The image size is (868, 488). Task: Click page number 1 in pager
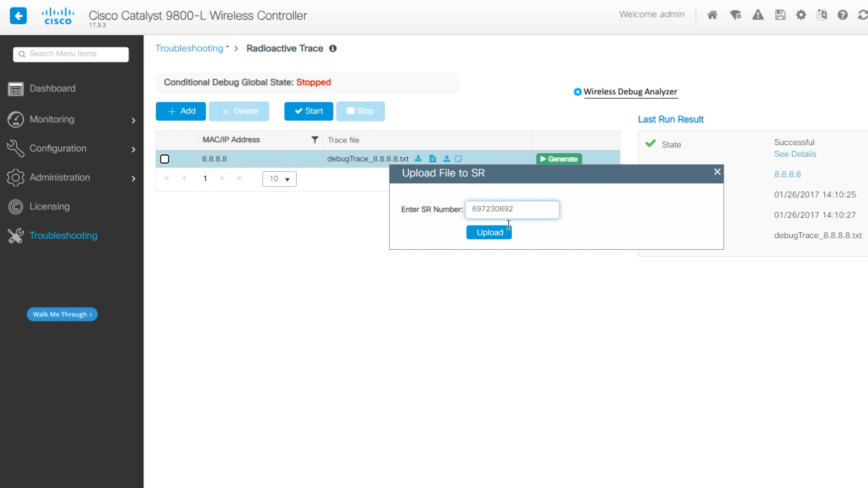click(205, 179)
